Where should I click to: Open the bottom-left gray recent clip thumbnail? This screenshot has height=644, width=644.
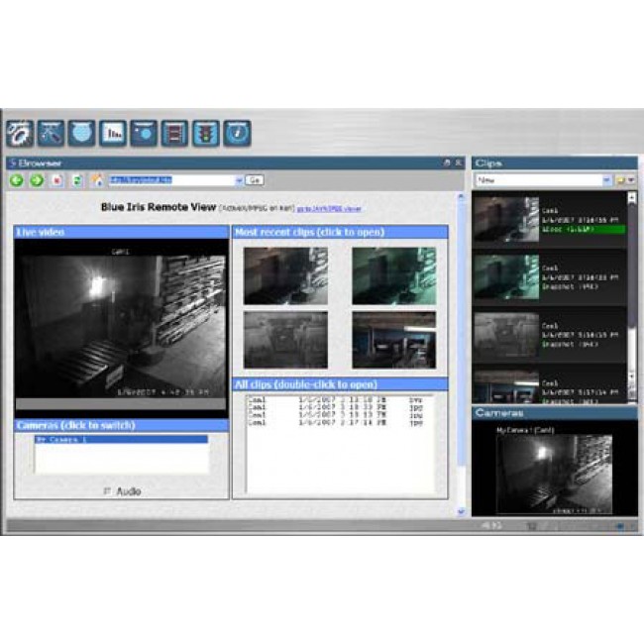coord(286,340)
